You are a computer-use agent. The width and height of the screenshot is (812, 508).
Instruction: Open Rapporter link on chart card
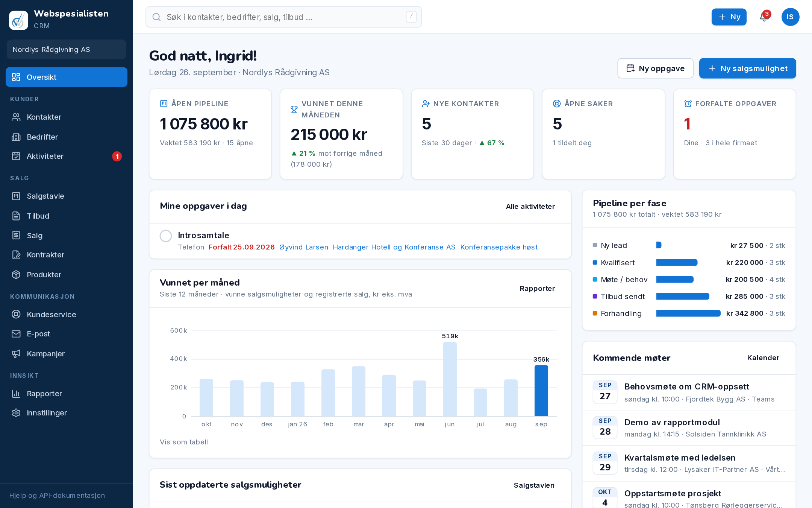[x=537, y=289]
